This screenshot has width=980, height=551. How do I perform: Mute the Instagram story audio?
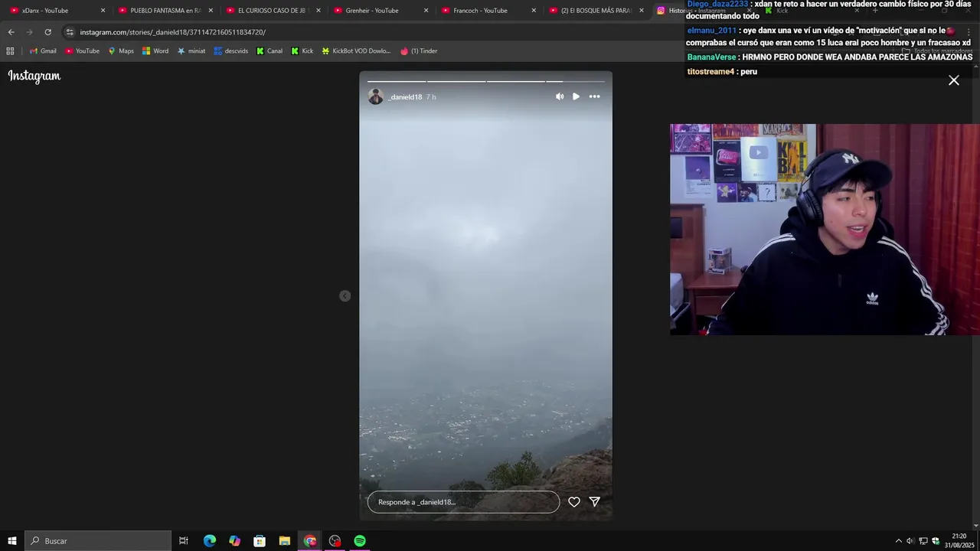coord(560,96)
